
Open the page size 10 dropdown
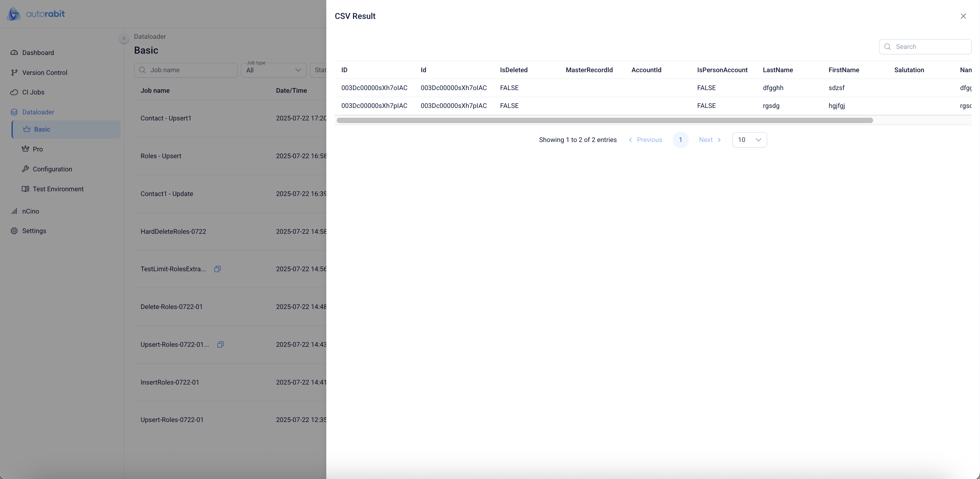(749, 140)
